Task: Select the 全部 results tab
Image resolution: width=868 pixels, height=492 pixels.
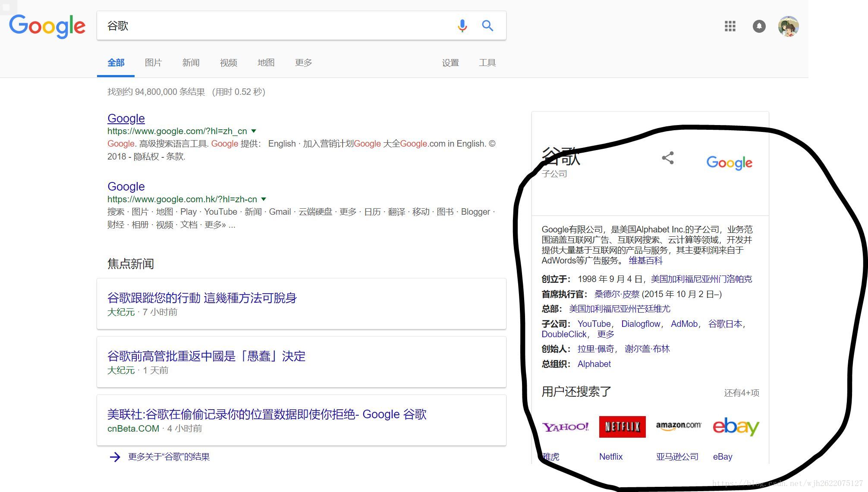Action: coord(116,63)
